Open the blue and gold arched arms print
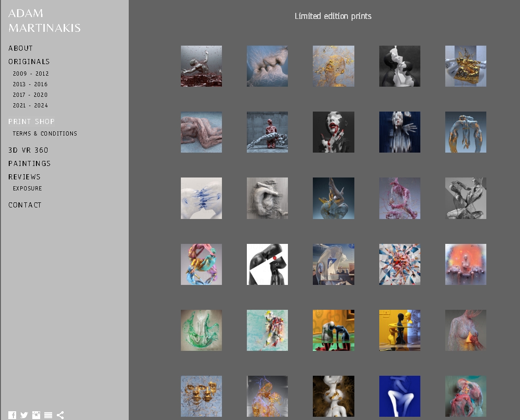Viewport: 520px width, 420px height. click(466, 132)
